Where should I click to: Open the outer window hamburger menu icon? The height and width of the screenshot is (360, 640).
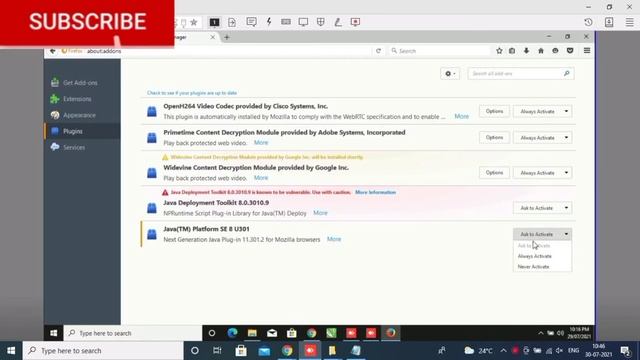click(x=630, y=22)
